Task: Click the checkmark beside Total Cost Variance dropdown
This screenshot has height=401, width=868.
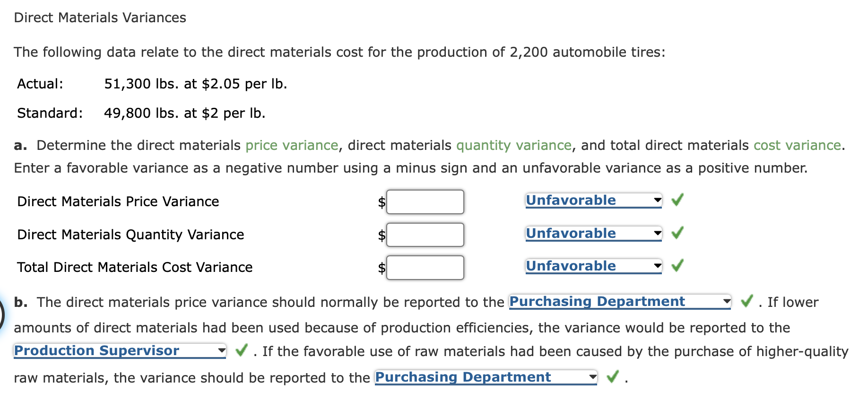Action: [x=677, y=266]
